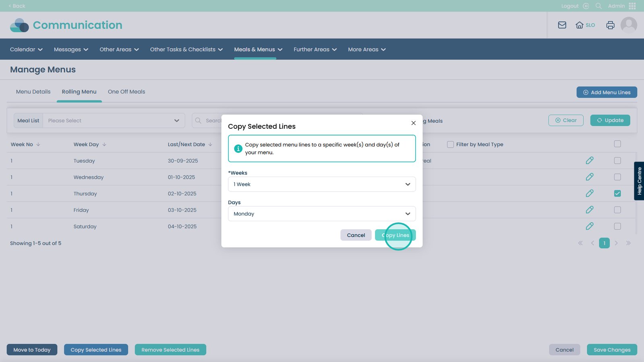
Task: Open the mail envelope icon in header
Action: pos(562,25)
